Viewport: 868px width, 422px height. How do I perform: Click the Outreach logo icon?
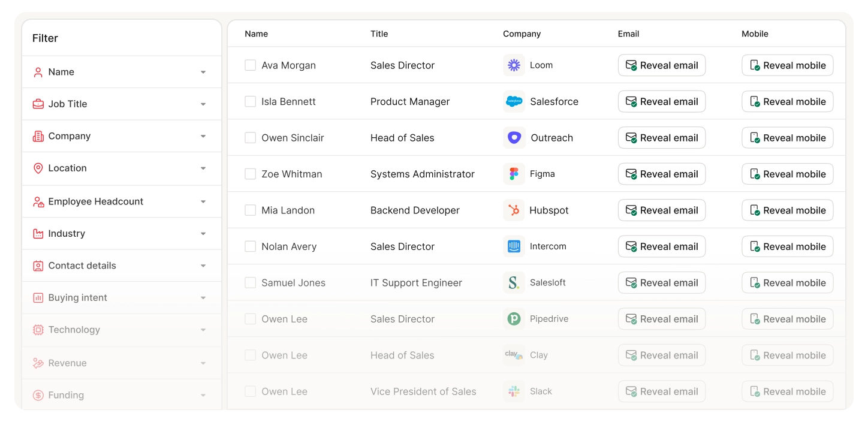pos(514,138)
